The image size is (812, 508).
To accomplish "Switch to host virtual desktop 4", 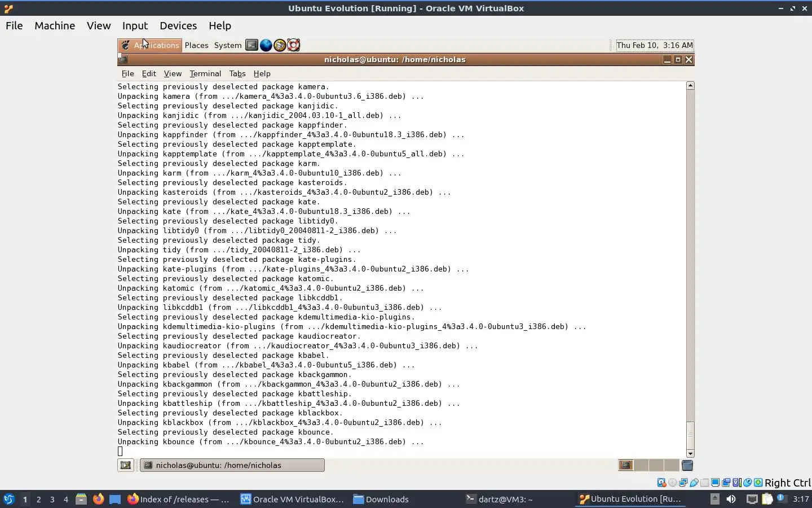I will pyautogui.click(x=65, y=499).
